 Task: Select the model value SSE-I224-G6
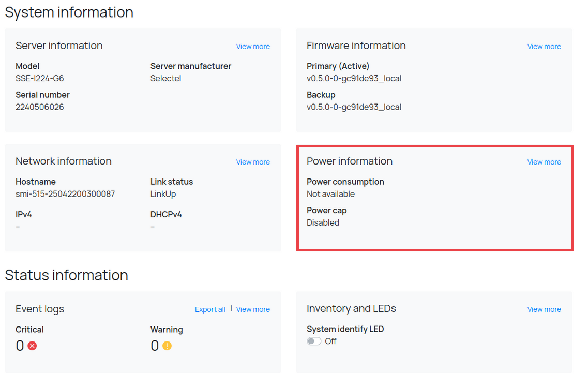[x=40, y=79]
